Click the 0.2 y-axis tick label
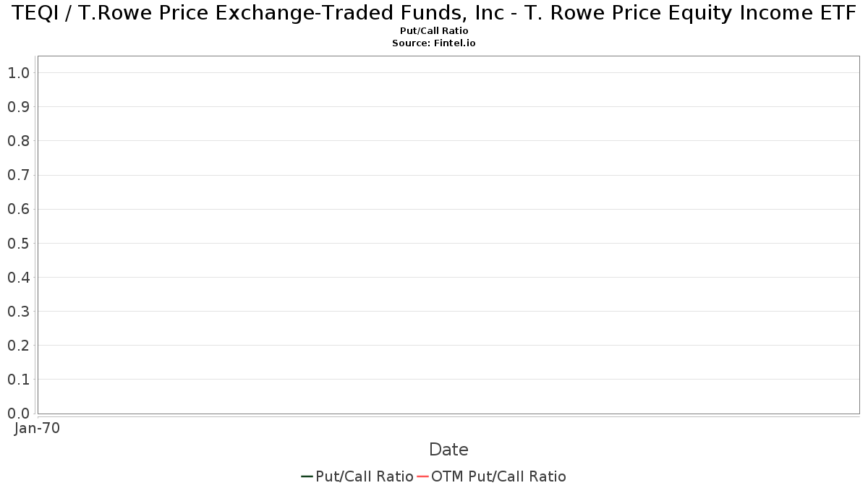The image size is (868, 488). coord(18,345)
